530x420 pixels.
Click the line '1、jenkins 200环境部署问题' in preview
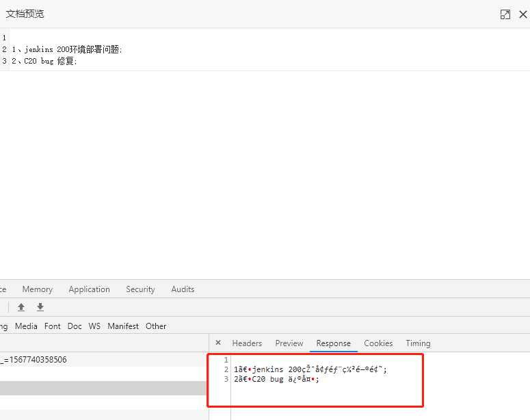(67, 49)
